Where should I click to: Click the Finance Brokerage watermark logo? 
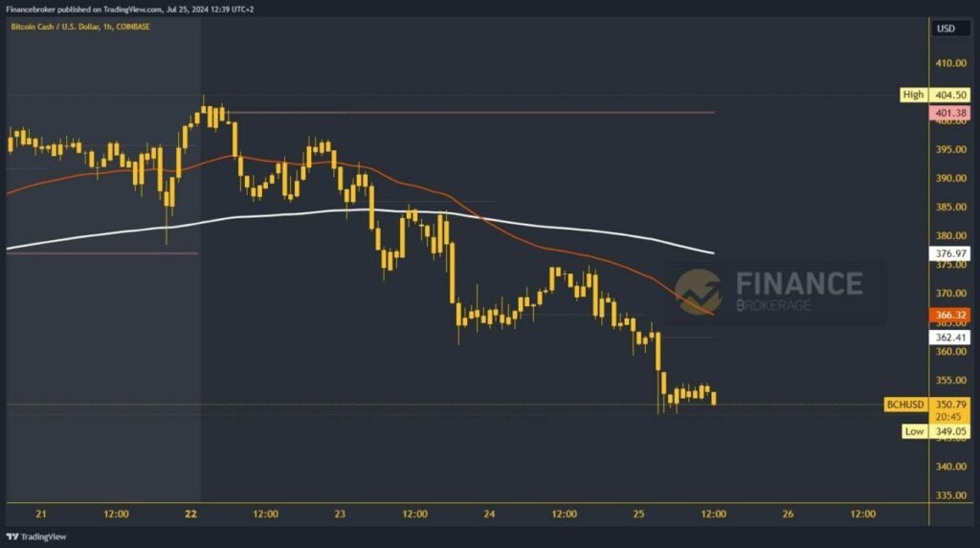point(769,291)
